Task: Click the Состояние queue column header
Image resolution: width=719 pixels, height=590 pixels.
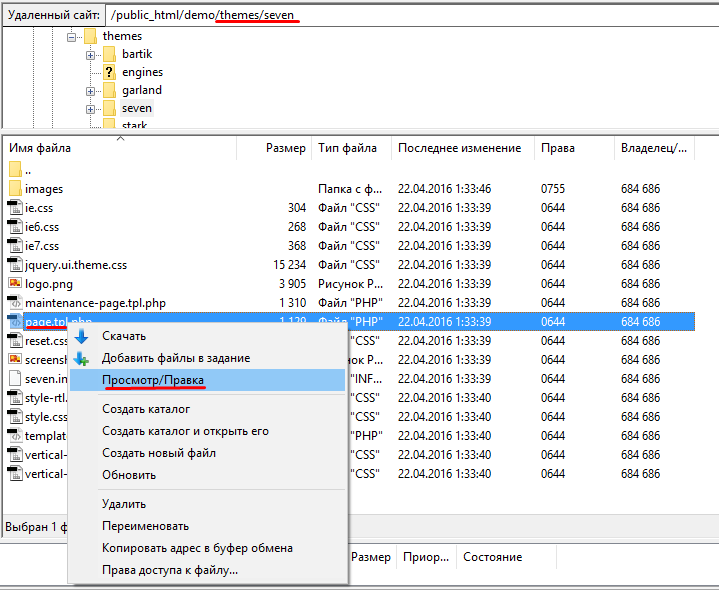Action: [x=506, y=557]
